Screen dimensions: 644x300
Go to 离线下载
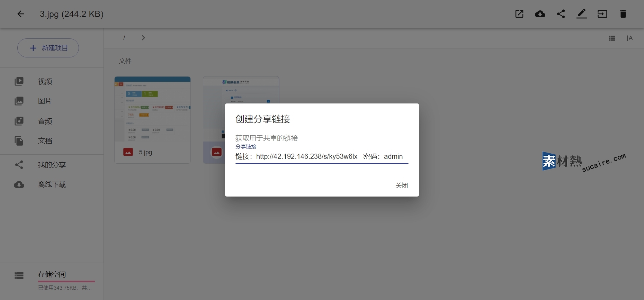click(x=52, y=184)
